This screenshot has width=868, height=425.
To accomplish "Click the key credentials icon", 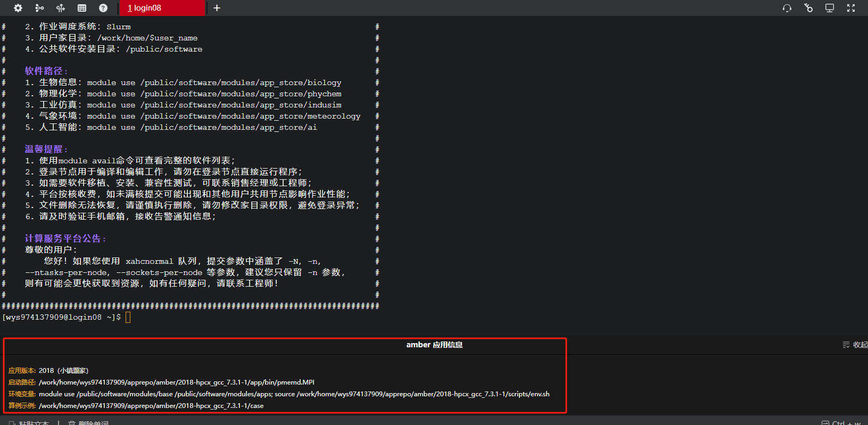I will [808, 8].
